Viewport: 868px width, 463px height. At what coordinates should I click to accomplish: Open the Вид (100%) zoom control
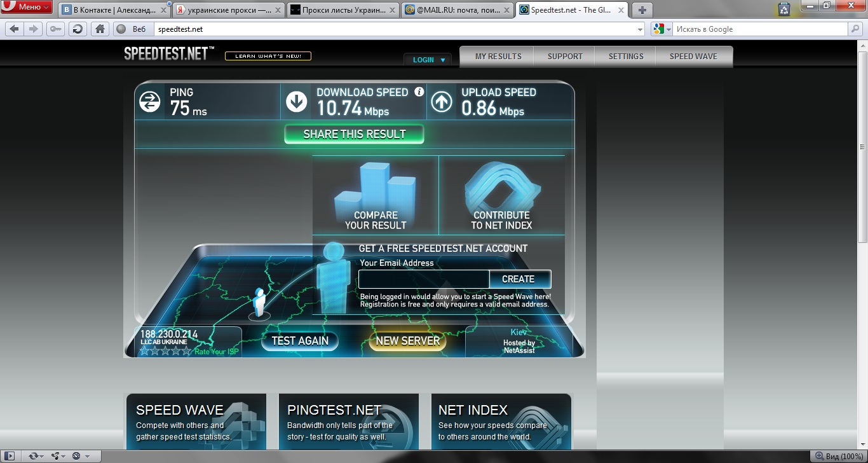coord(839,457)
